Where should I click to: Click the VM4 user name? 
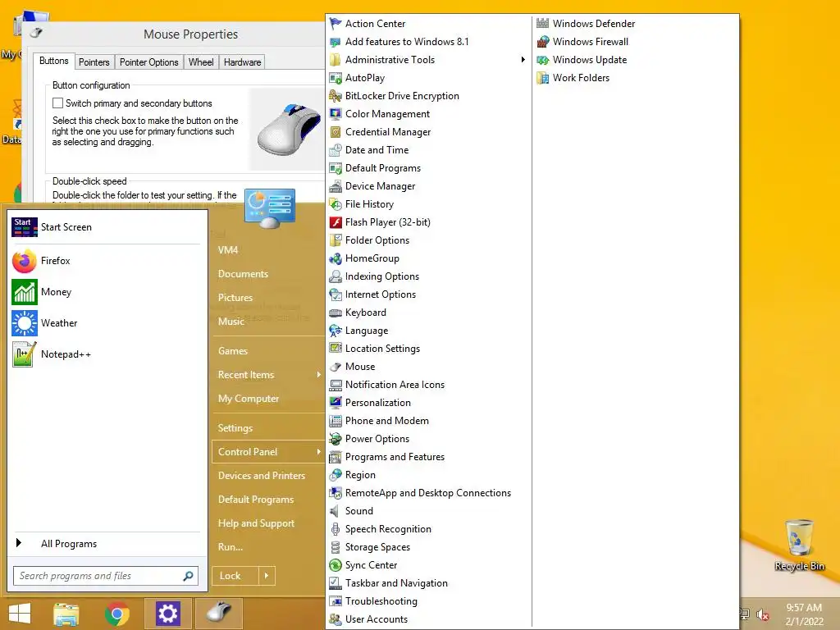(x=228, y=250)
